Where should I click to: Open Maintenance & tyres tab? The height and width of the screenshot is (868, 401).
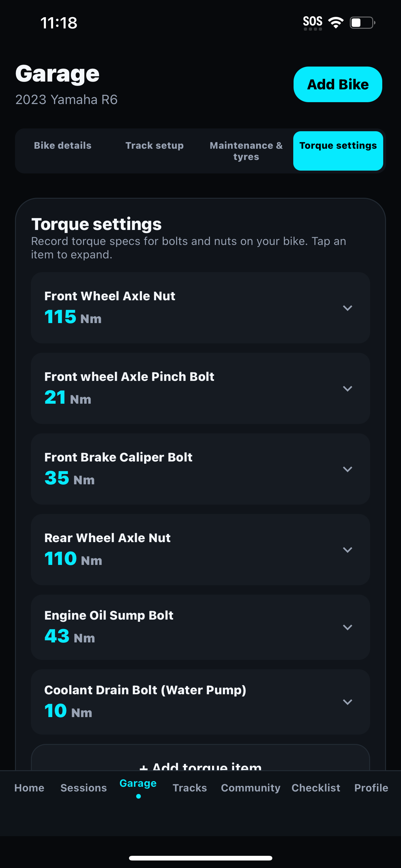[x=246, y=151]
